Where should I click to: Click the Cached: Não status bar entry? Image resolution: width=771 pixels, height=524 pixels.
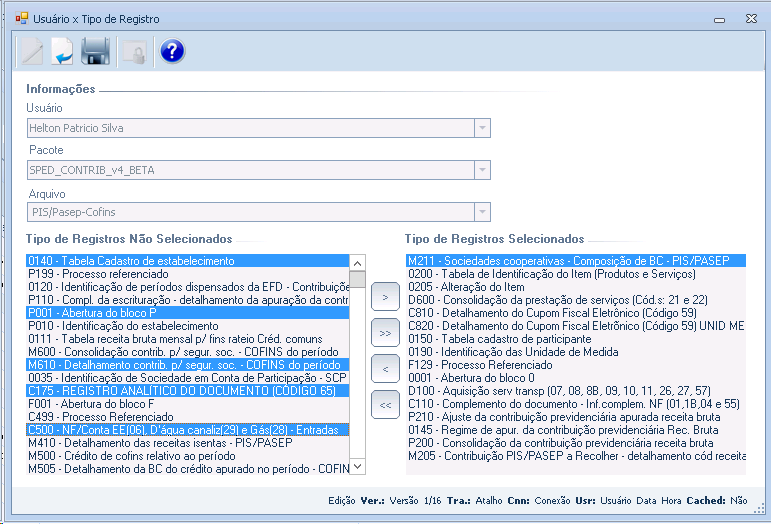coord(717,501)
